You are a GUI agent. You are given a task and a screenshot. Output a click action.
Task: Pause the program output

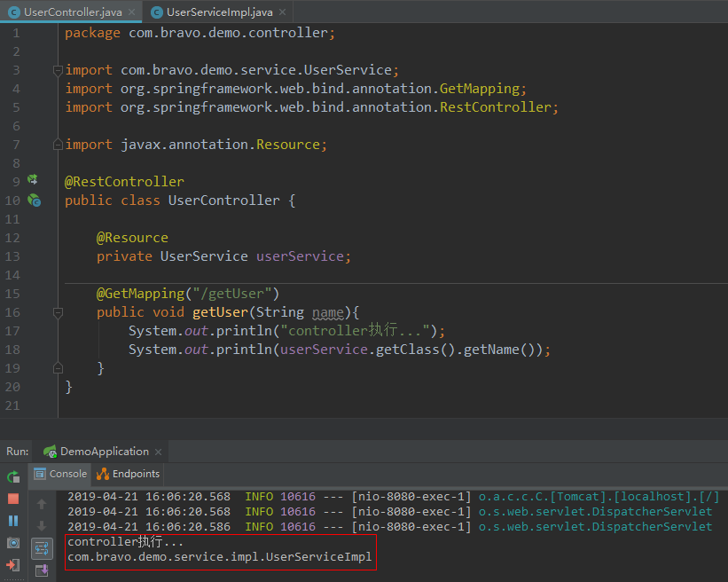(x=13, y=521)
